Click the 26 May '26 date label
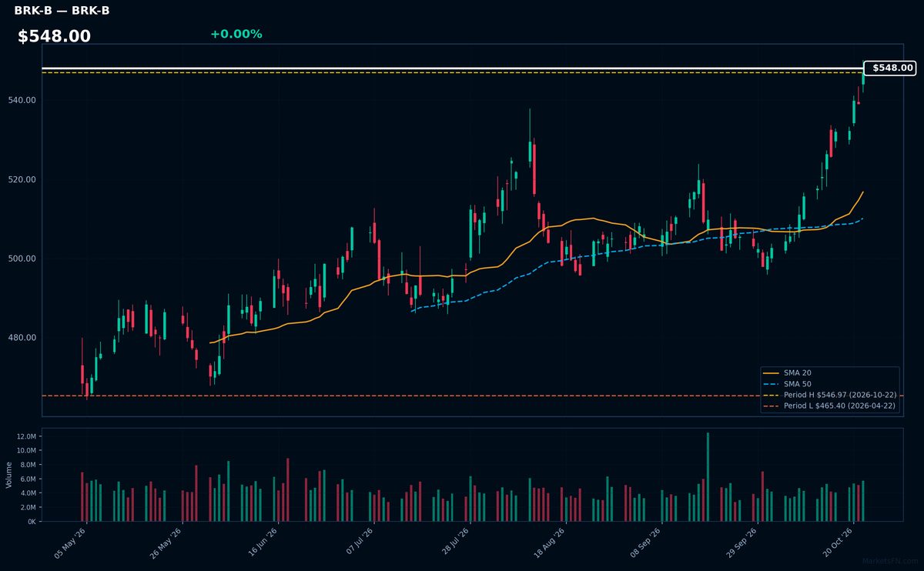 click(166, 544)
